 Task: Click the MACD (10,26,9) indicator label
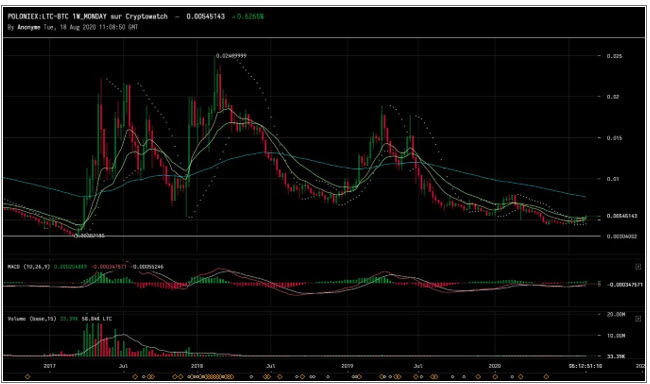29,267
